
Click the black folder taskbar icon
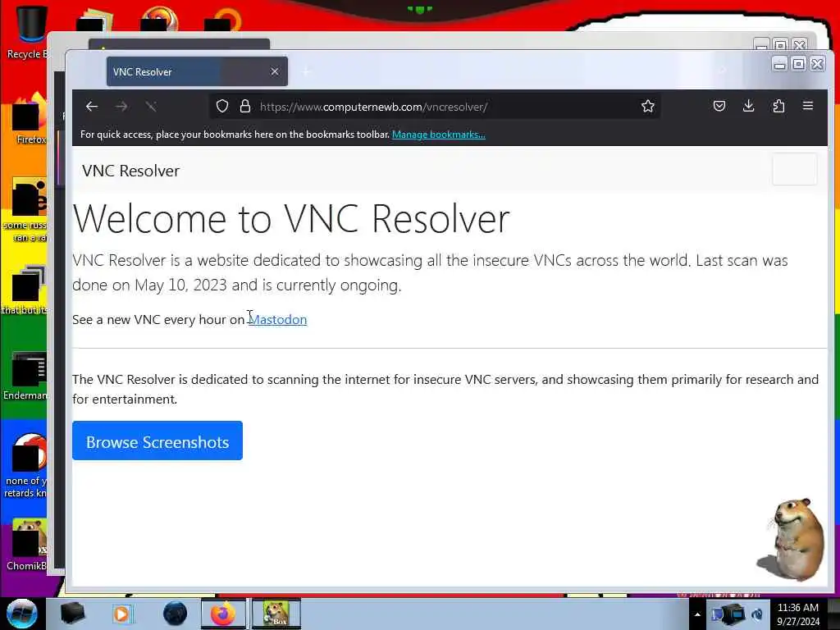pyautogui.click(x=72, y=614)
